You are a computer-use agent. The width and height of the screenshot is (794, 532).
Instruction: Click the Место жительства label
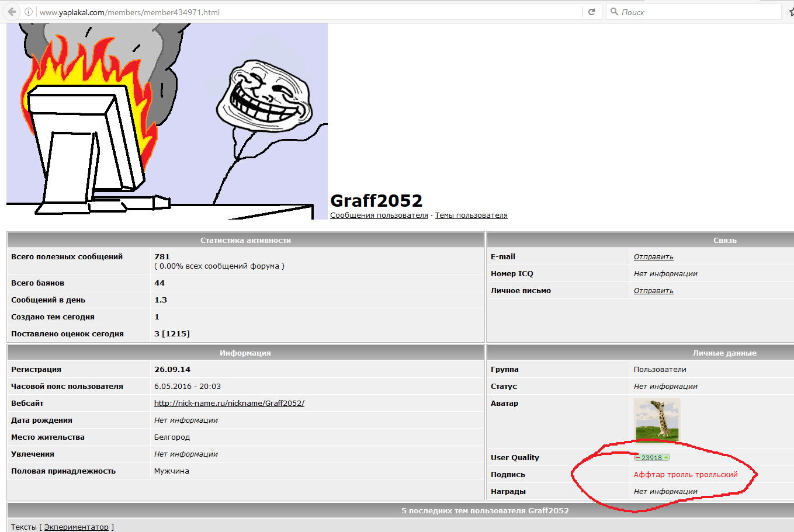48,437
